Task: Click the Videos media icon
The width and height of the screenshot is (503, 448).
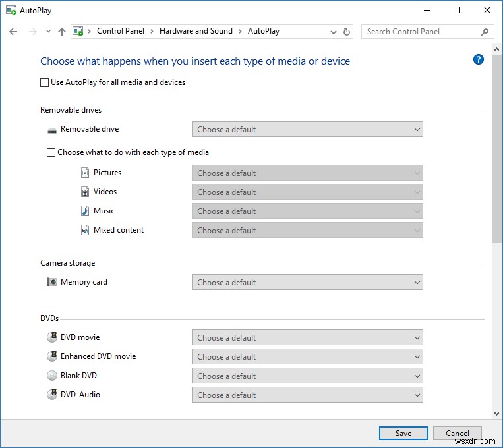Action: pos(84,192)
